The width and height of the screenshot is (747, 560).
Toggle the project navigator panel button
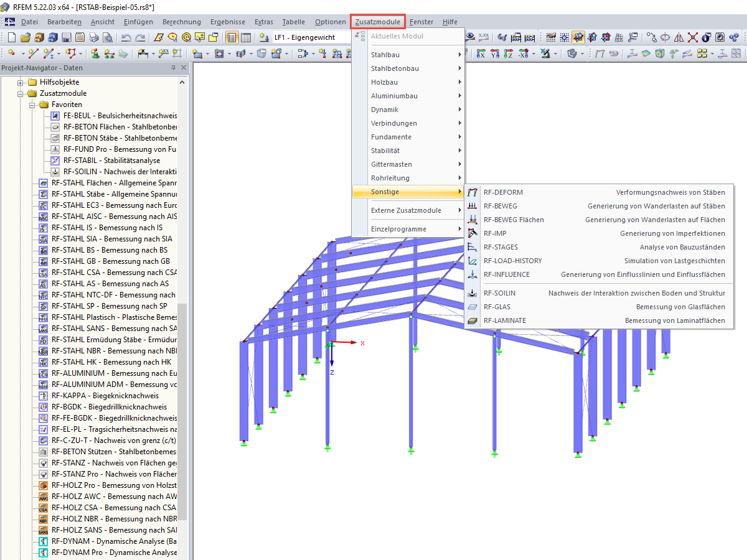[x=231, y=37]
